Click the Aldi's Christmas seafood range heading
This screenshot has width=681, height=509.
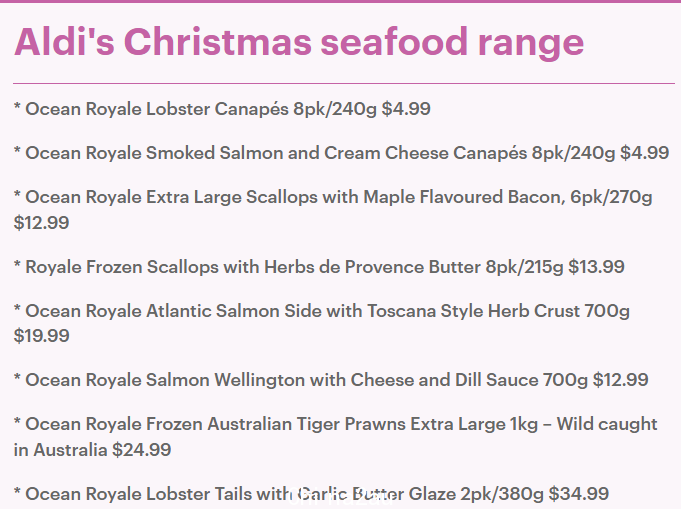point(299,43)
